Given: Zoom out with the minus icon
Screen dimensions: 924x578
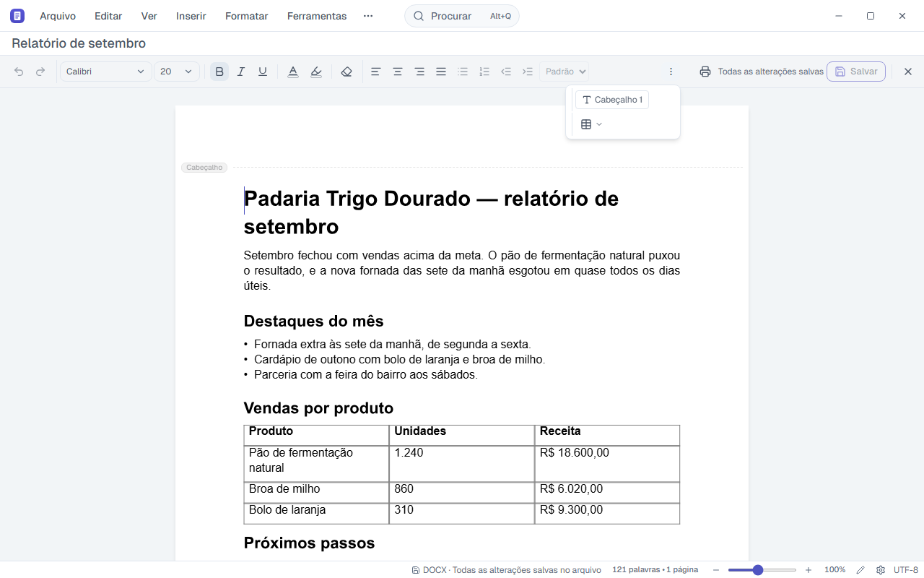Looking at the screenshot, I should (716, 570).
